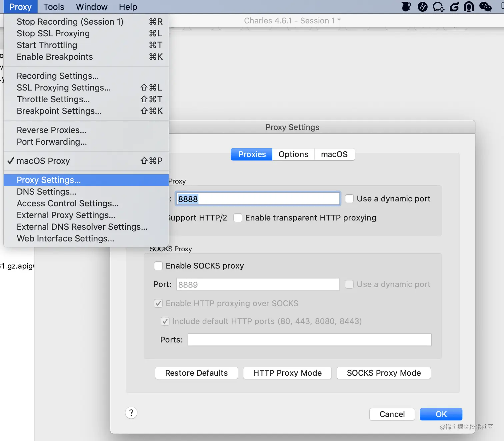The height and width of the screenshot is (441, 504).
Task: Toggle Use a dynamic port for the HTTP proxy
Action: (349, 199)
